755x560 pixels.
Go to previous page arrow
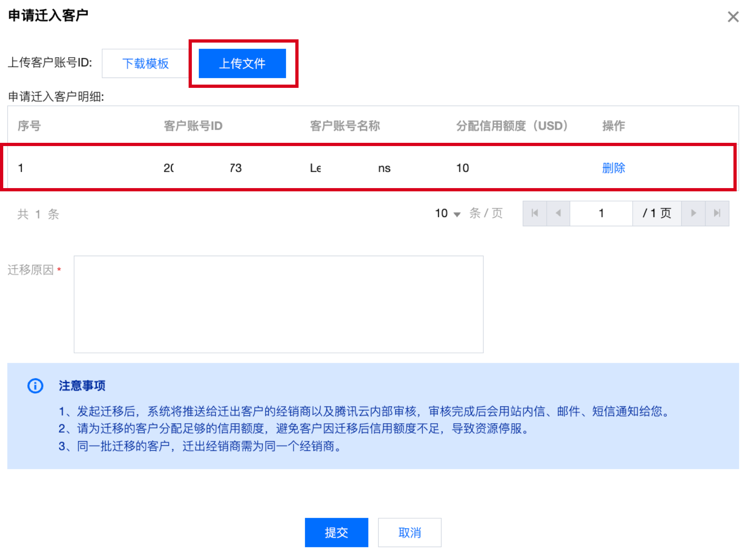558,213
